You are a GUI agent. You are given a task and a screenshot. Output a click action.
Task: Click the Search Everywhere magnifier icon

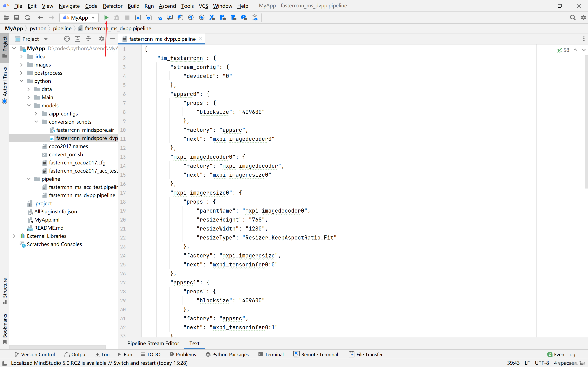pos(572,18)
